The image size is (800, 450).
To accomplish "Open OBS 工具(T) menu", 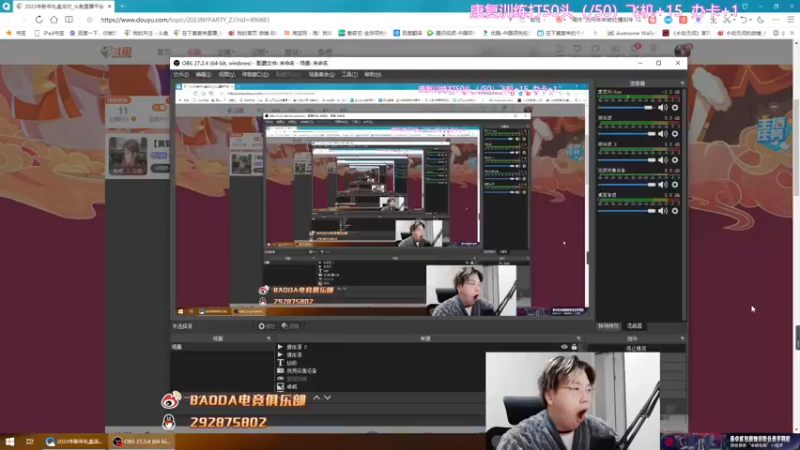I will click(x=349, y=74).
